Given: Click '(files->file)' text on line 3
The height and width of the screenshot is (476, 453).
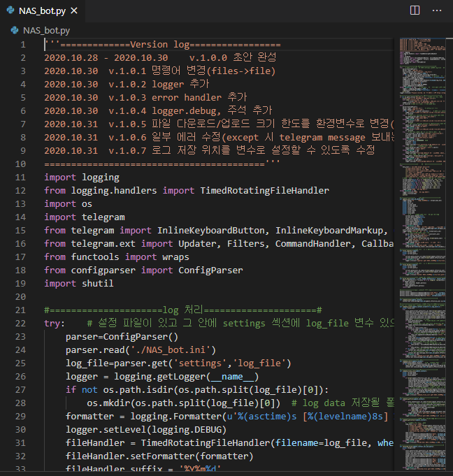Looking at the screenshot, I should 240,71.
